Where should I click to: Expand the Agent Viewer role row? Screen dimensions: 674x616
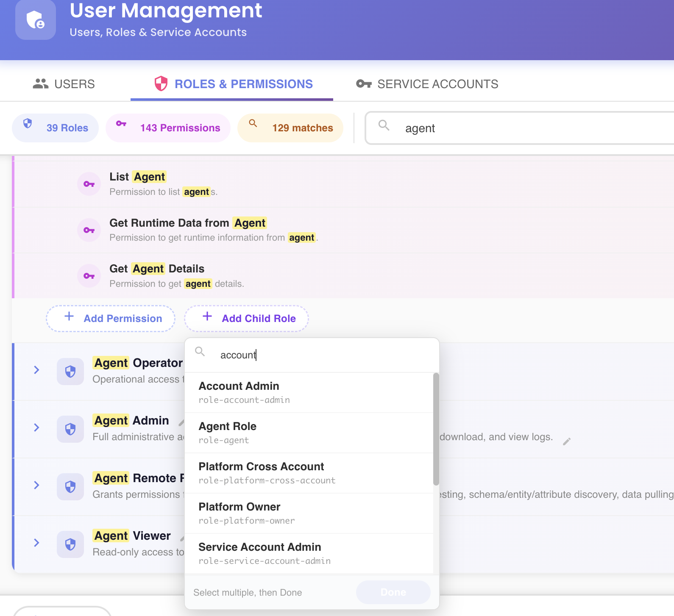pos(36,543)
